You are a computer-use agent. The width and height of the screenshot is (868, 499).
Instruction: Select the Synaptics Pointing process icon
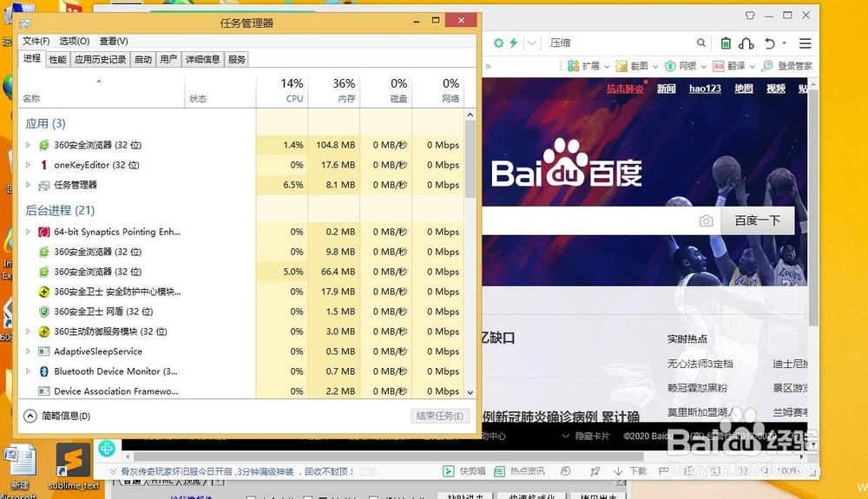point(43,232)
